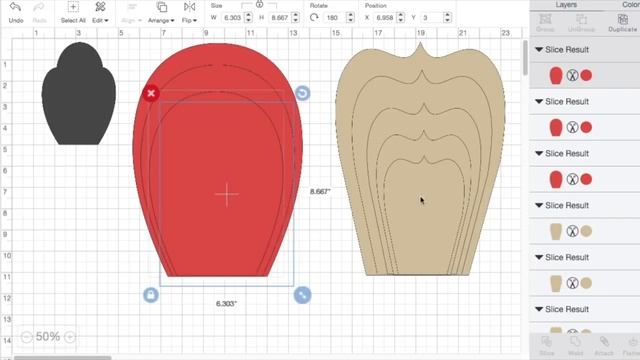Click the width W input field
The image size is (640, 360).
(233, 18)
